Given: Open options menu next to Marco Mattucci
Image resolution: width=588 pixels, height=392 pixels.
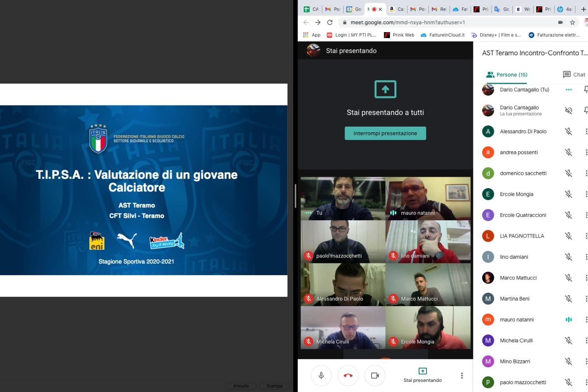Looking at the screenshot, I should tap(586, 278).
